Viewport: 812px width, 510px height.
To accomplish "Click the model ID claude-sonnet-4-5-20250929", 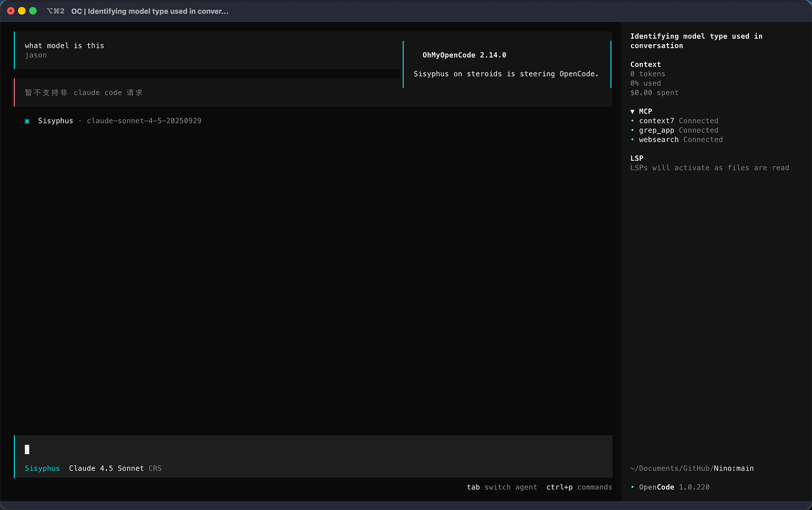I will 144,121.
